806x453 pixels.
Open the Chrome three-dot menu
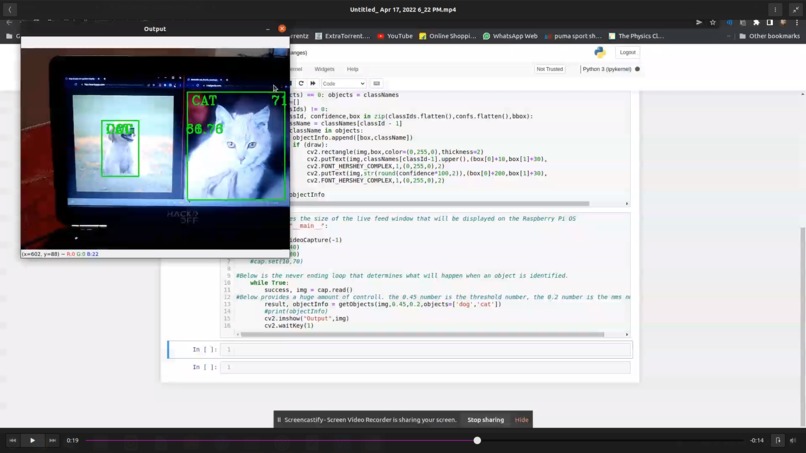(797, 23)
